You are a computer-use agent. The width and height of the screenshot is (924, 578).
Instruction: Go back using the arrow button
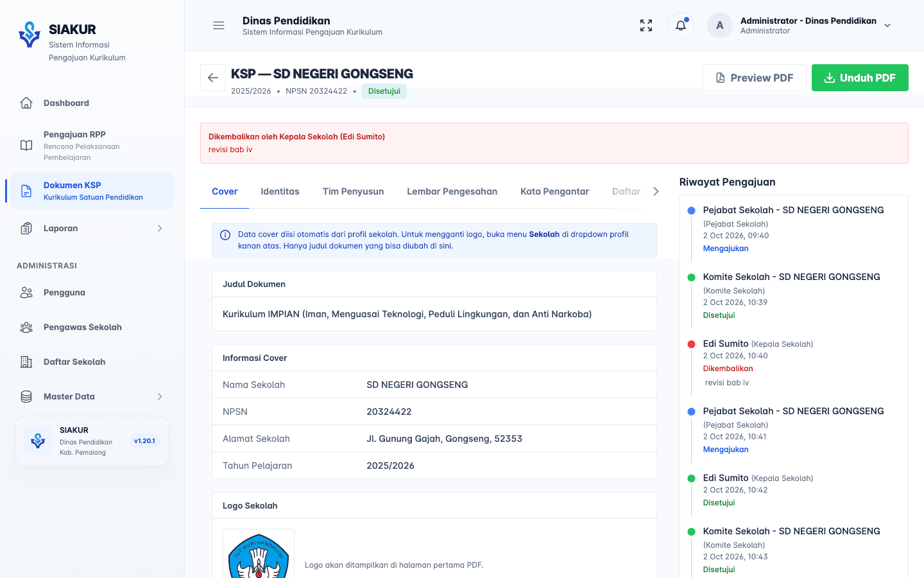click(213, 78)
